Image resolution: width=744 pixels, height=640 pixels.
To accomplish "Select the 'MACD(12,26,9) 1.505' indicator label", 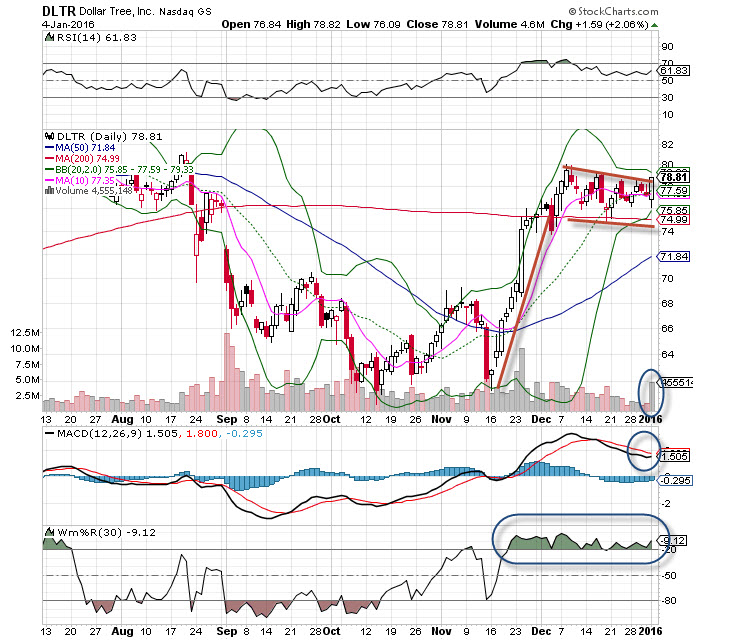I will click(112, 434).
